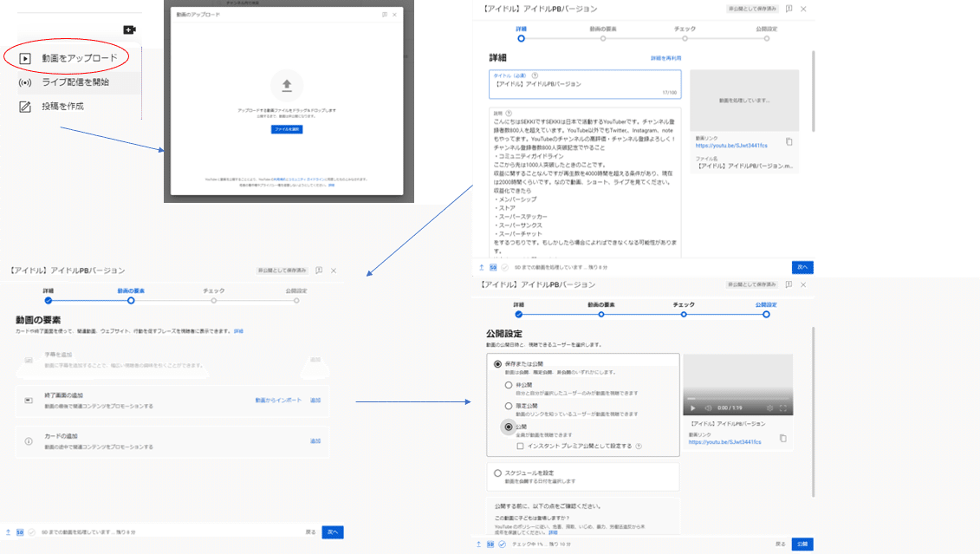
Task: Select the 限定公開 radio option
Action: (509, 406)
